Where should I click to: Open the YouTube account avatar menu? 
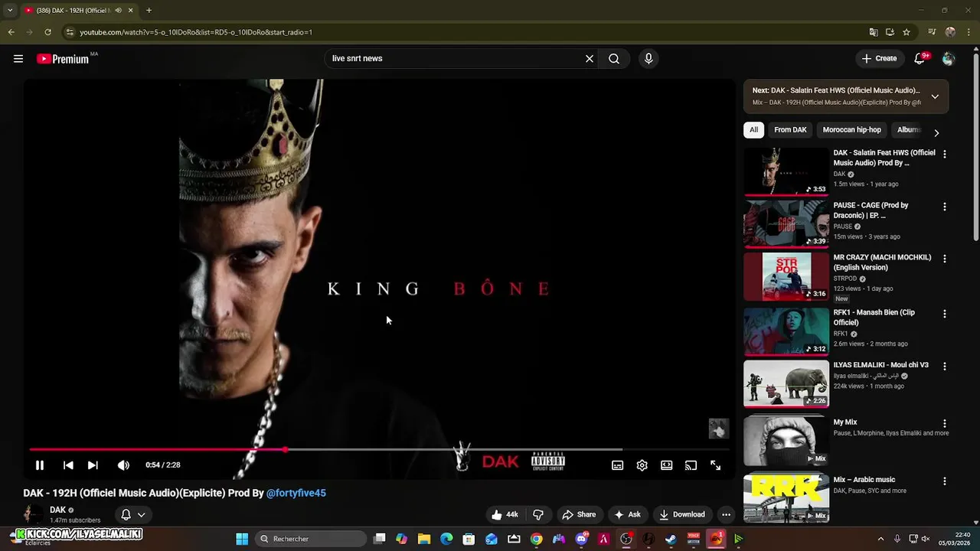tap(949, 59)
